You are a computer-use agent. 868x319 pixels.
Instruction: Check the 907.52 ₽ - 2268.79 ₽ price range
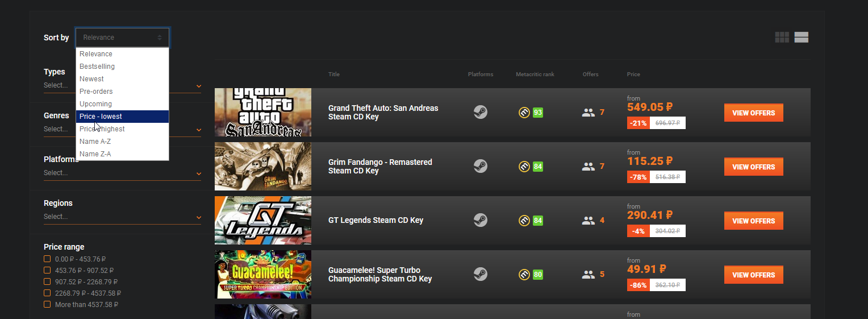point(47,282)
